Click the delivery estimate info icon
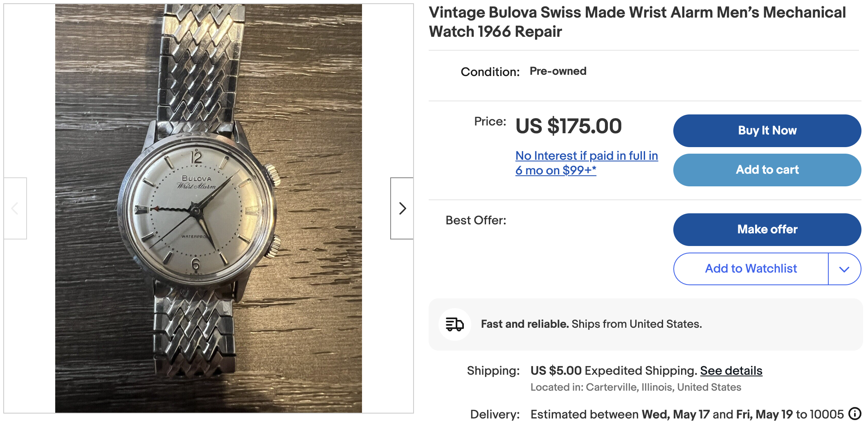 [855, 414]
